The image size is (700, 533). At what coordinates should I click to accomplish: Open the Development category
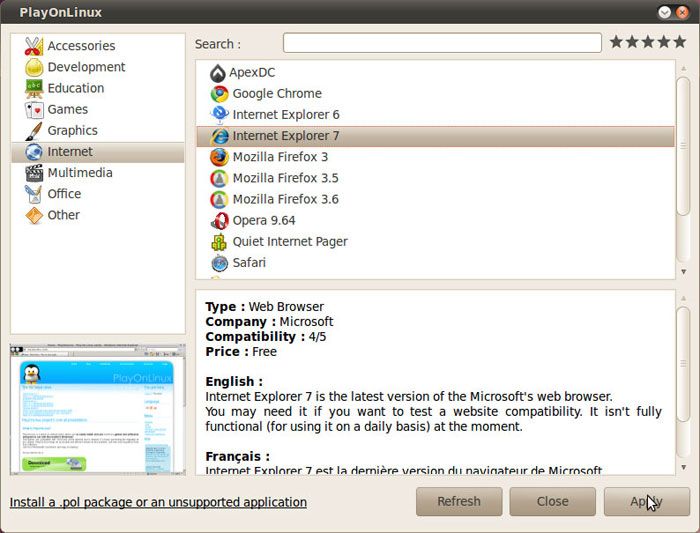point(98,67)
